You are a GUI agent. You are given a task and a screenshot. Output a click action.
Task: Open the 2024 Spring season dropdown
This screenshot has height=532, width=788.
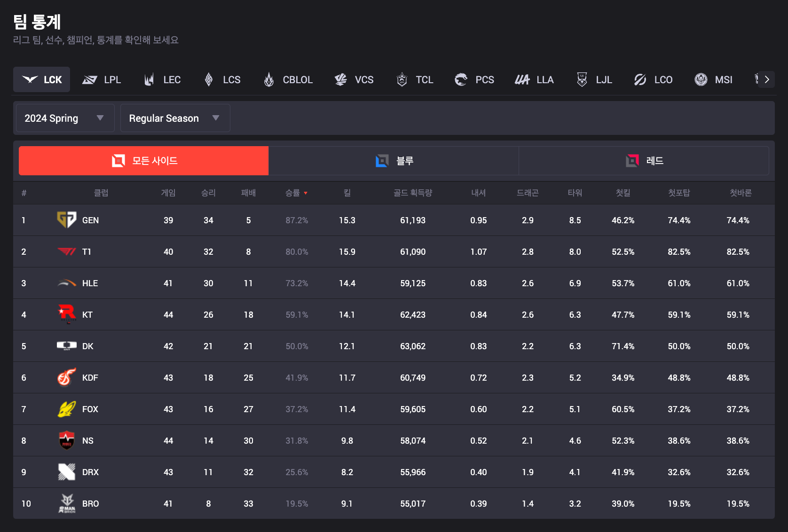(65, 118)
